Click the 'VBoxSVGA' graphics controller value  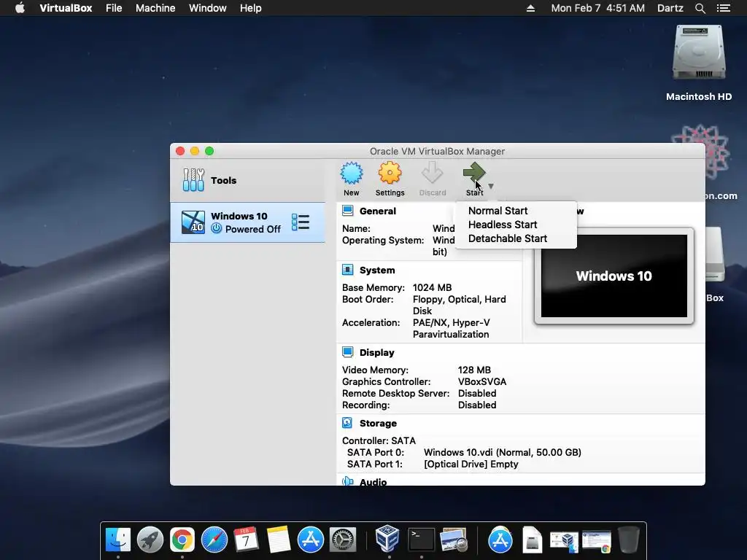pyautogui.click(x=482, y=381)
